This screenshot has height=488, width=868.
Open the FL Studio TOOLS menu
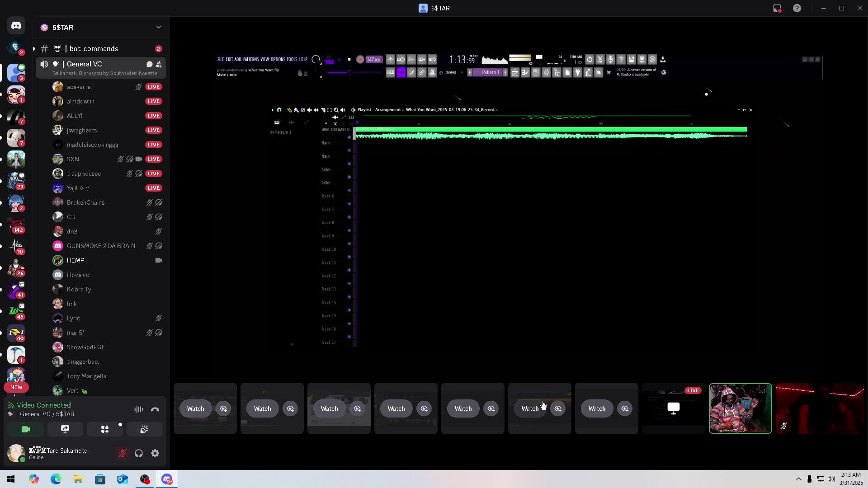292,59
